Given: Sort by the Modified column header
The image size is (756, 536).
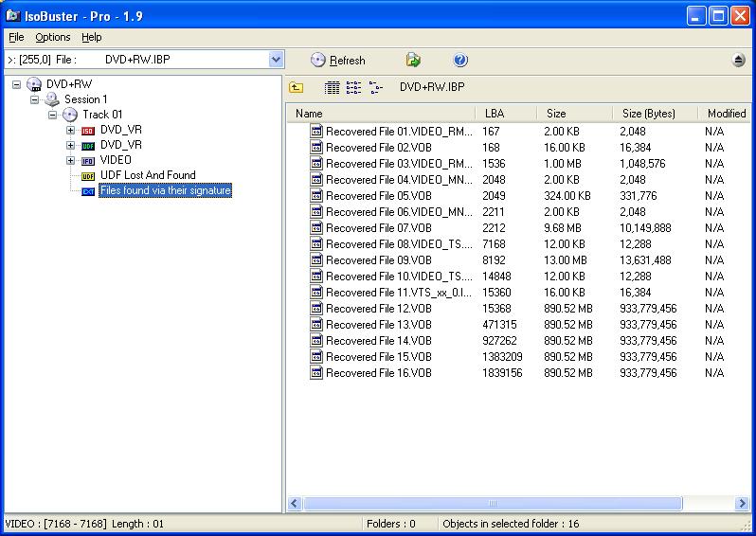Looking at the screenshot, I should (x=725, y=114).
